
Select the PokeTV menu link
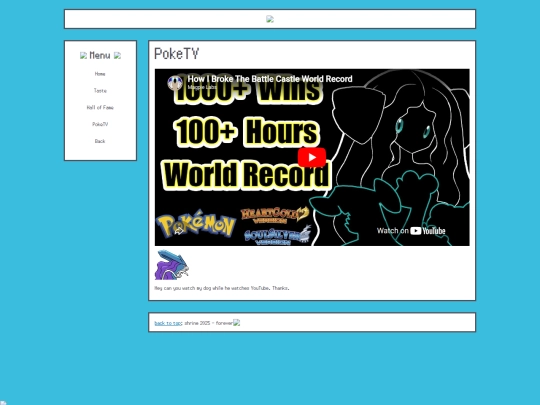coord(100,124)
